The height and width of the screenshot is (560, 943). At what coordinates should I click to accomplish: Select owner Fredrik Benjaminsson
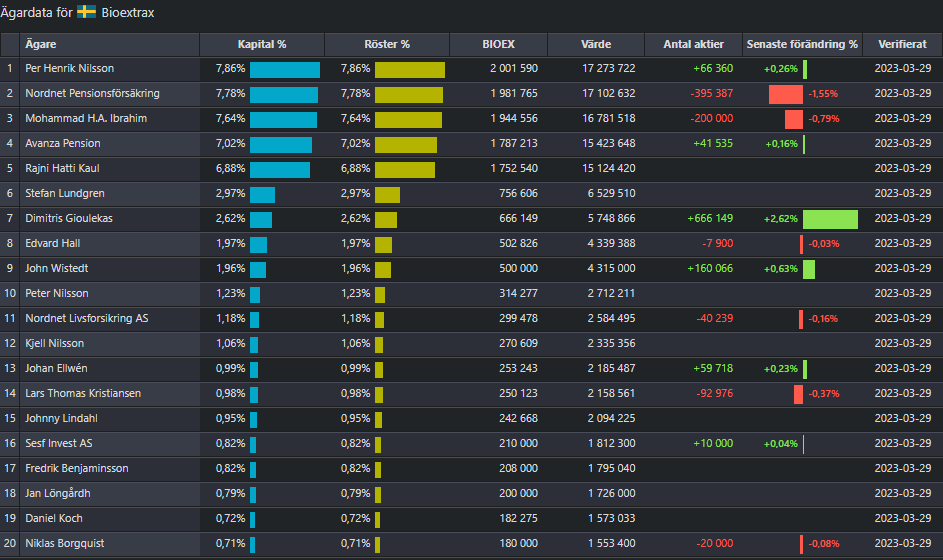click(77, 468)
